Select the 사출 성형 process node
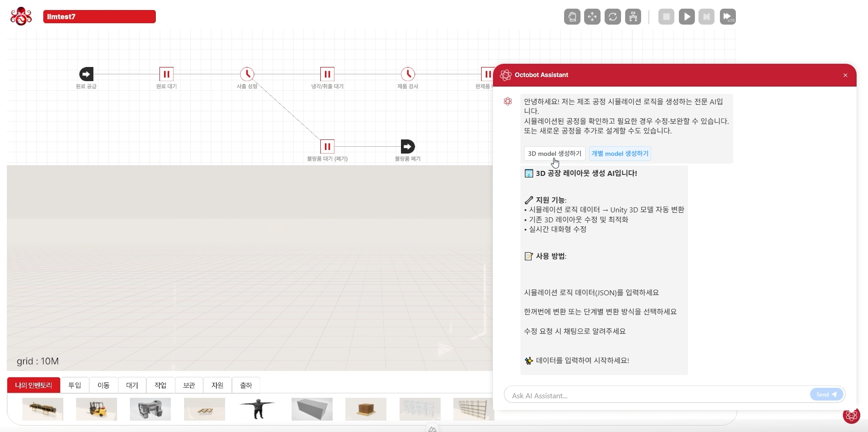Screen dimensions: 868x432 (247, 74)
